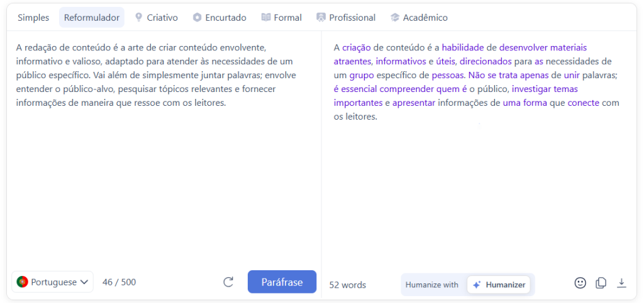Click the refresh/reset circular arrow icon

pyautogui.click(x=228, y=282)
